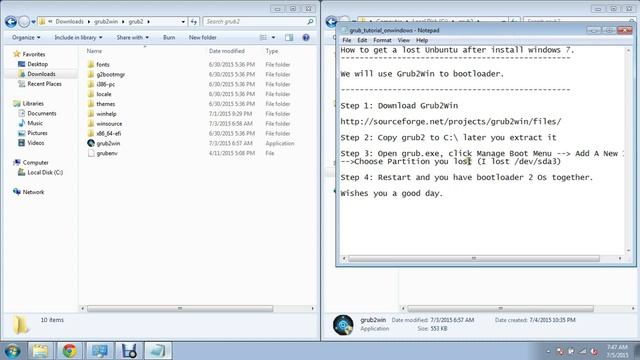Click "Wishes you a good day." line
This screenshot has height=360, width=640.
click(x=391, y=193)
